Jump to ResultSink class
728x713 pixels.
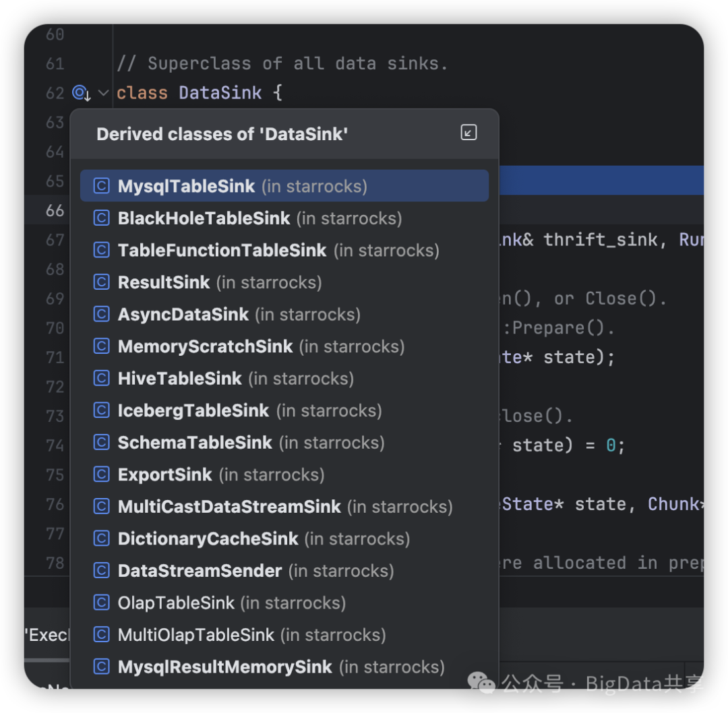(284, 282)
